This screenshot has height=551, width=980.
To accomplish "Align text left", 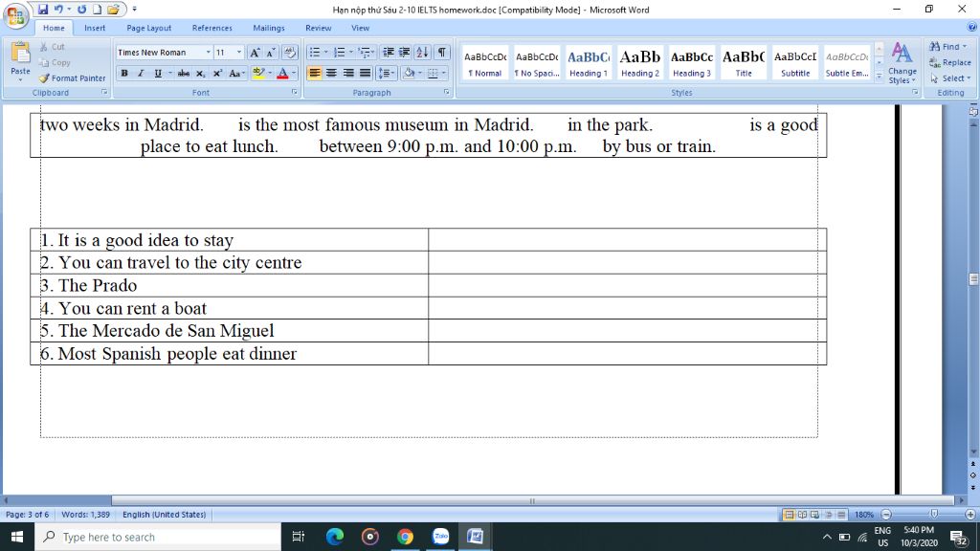I will pos(314,73).
